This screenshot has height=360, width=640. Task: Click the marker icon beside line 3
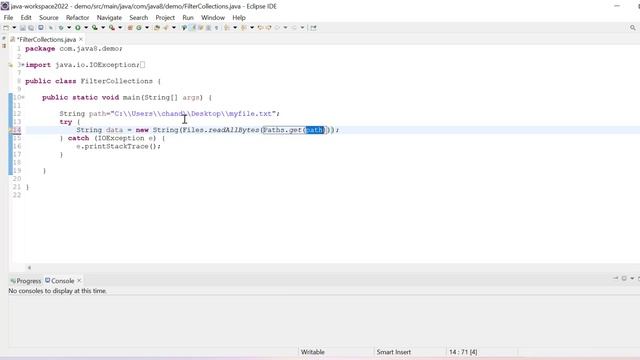[11, 65]
